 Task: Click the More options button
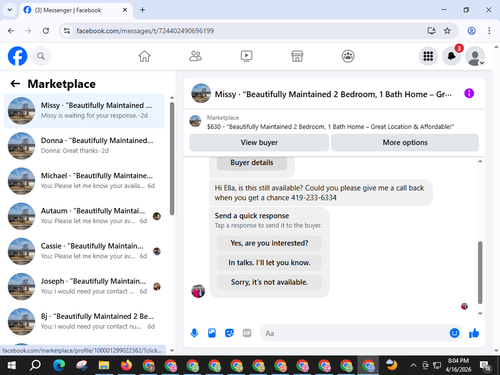point(405,142)
